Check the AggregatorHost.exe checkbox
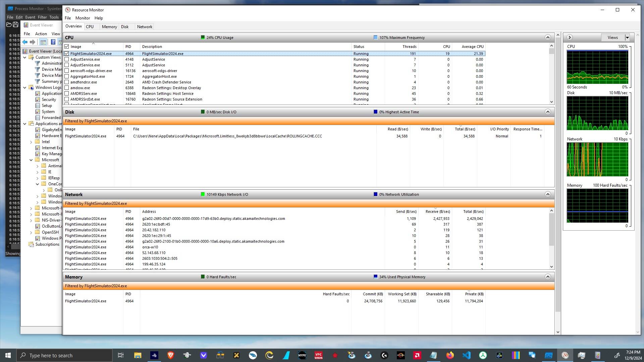Viewport: 644px width, 362px height. pyautogui.click(x=67, y=76)
